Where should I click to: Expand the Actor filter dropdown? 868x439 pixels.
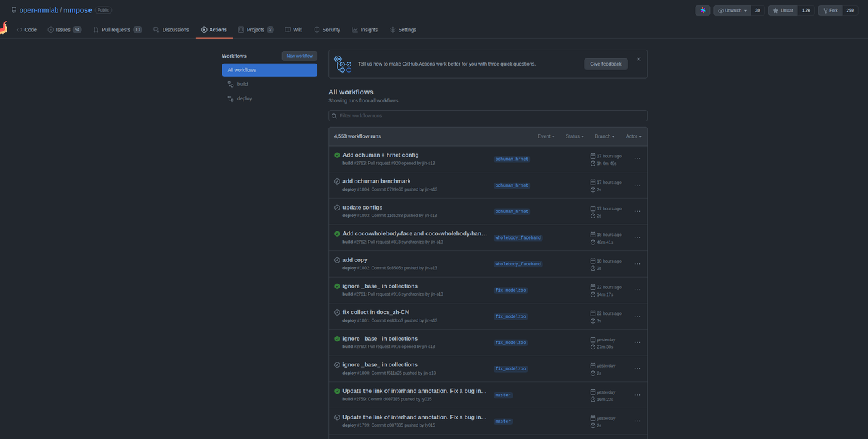click(633, 136)
